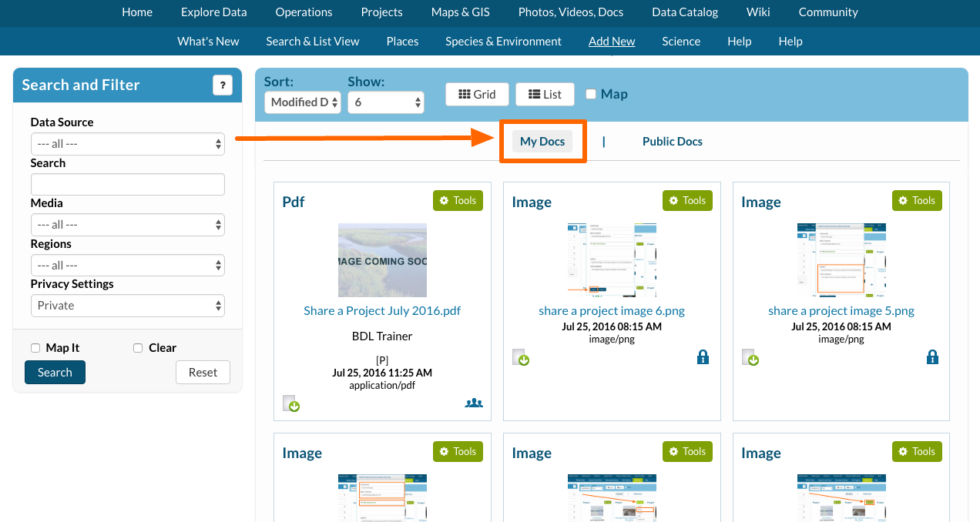Open the help question mark in Search and Filter

coord(223,85)
